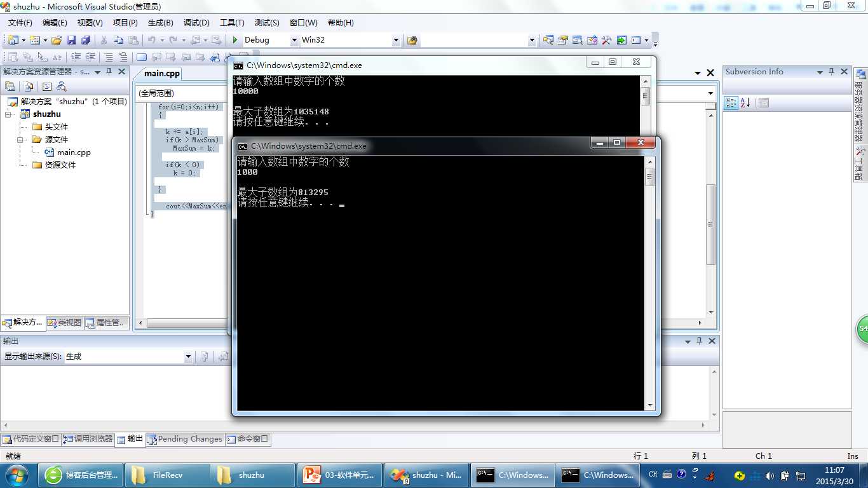Pin the Subversion Info panel
868x488 pixels.
(x=832, y=72)
